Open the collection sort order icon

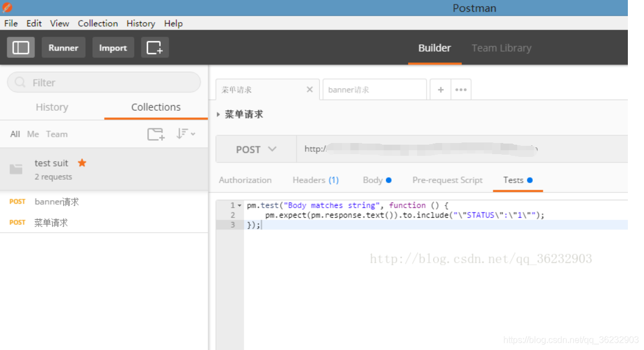tap(186, 134)
